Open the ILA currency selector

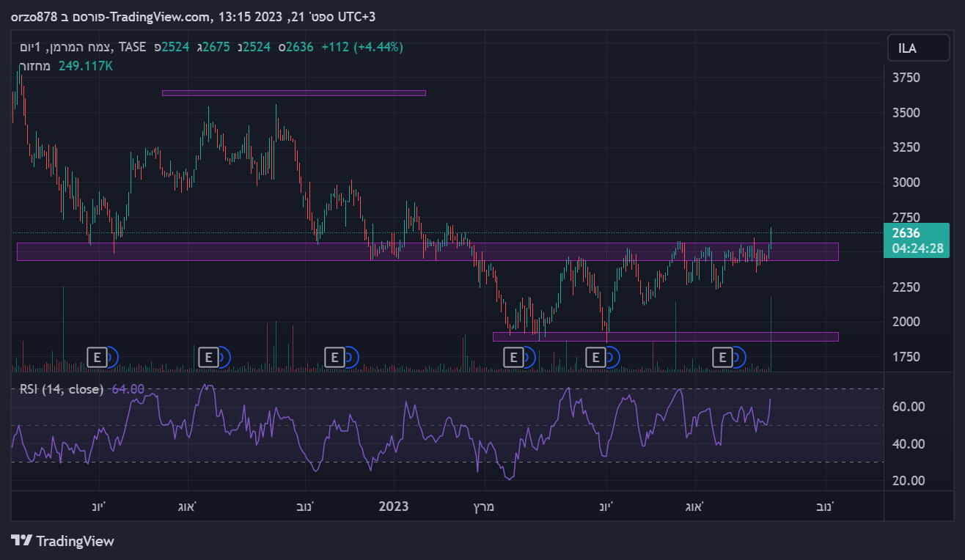pyautogui.click(x=912, y=49)
